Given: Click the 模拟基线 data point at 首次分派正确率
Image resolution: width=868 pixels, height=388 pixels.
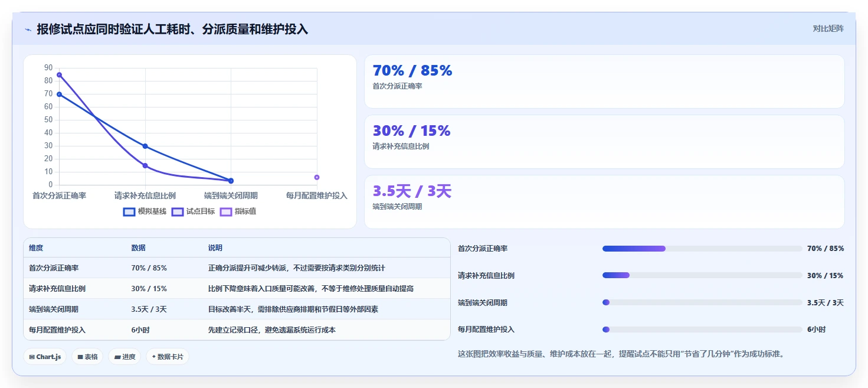Looking at the screenshot, I should coord(59,94).
